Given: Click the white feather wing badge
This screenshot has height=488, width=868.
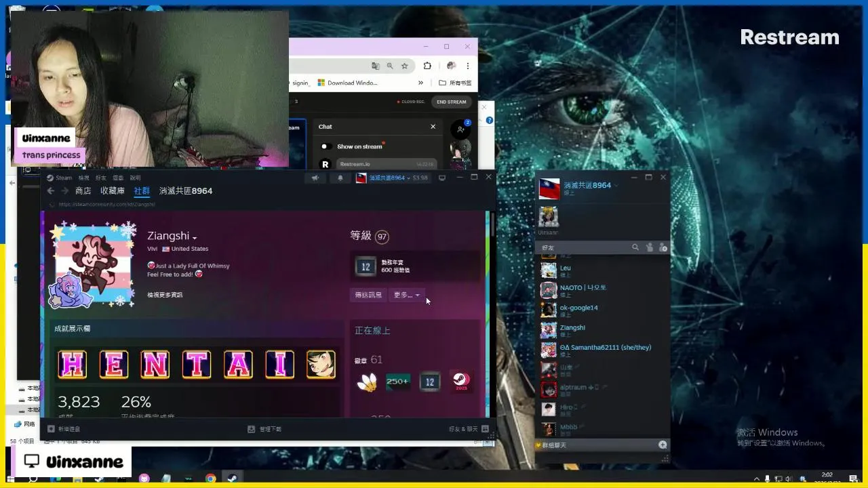Looking at the screenshot, I should tap(367, 382).
